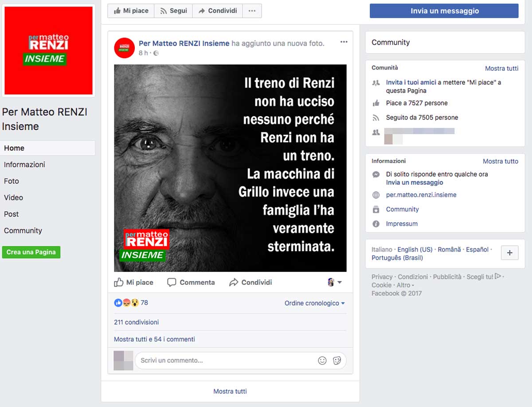The height and width of the screenshot is (407, 532).
Task: Click the post timestamp 8 h
Action: [143, 53]
